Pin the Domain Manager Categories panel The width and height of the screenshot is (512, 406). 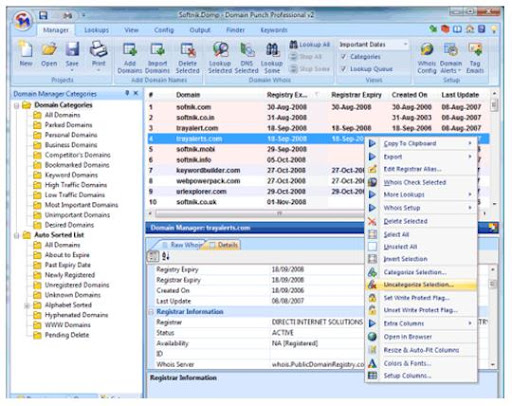127,93
